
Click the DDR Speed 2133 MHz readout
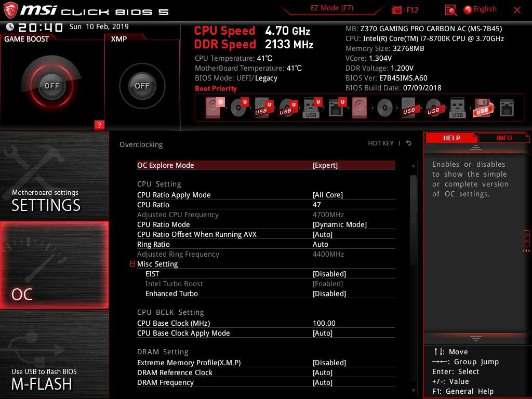click(x=254, y=44)
